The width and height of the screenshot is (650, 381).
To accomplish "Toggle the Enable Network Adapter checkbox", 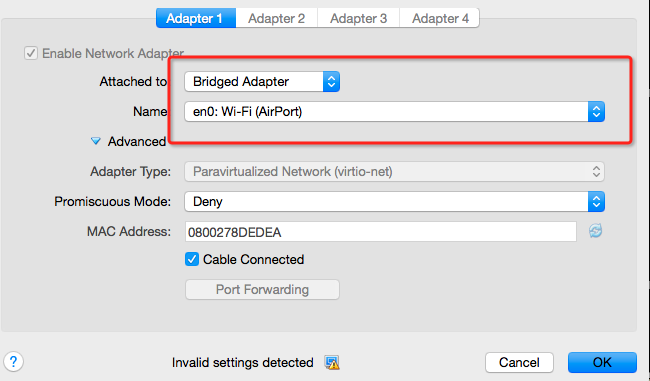I will (31, 53).
